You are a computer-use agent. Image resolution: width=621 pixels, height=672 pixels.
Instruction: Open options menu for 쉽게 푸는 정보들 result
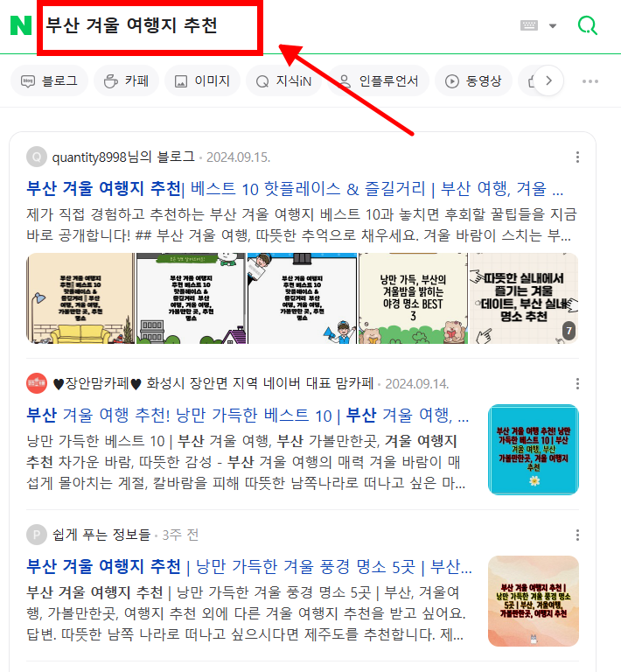(x=578, y=535)
